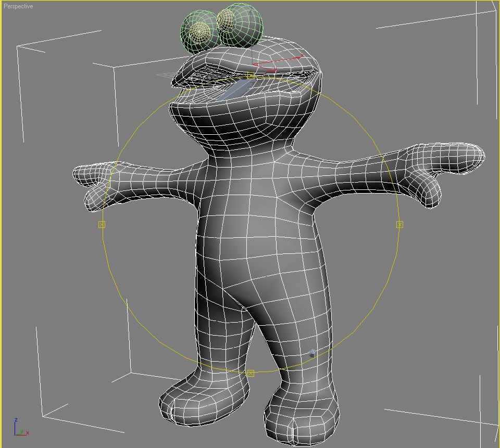Click the left handle of the yellow circle gizmo
500x448 pixels.
(x=102, y=225)
